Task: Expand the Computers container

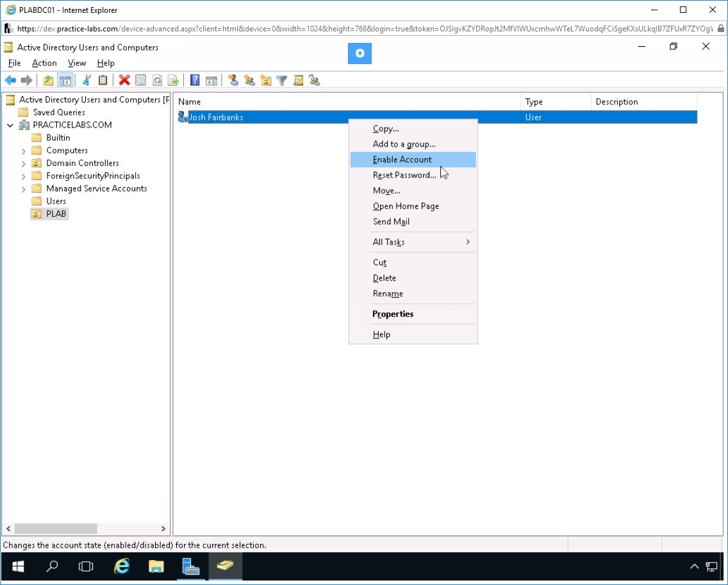Action: click(23, 151)
